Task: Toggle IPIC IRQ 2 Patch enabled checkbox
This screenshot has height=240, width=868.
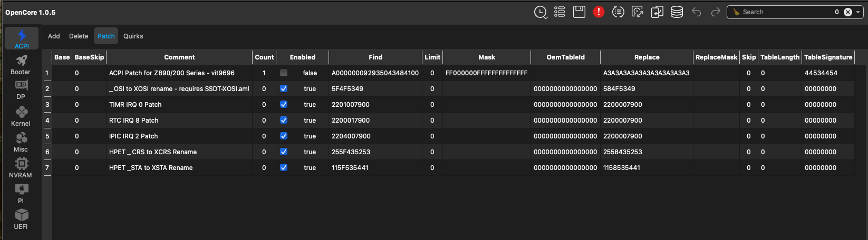Action: coord(284,136)
